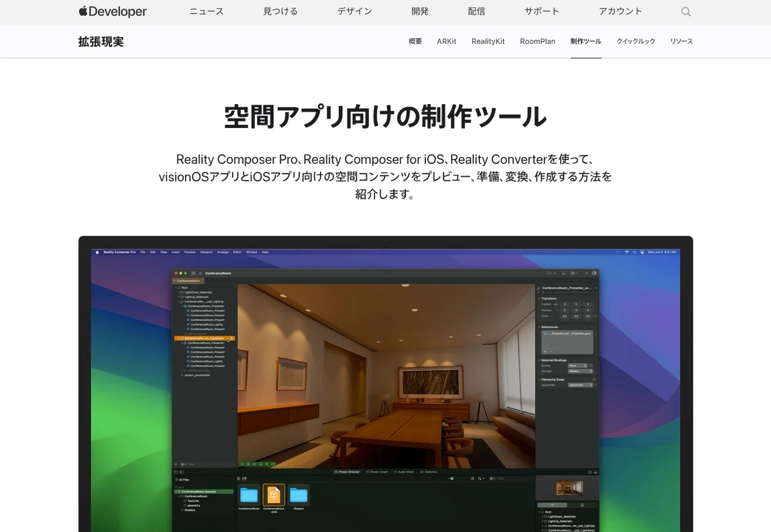The height and width of the screenshot is (532, 771).
Task: Collapse the Root node in the hierarchy
Action: pos(176,288)
